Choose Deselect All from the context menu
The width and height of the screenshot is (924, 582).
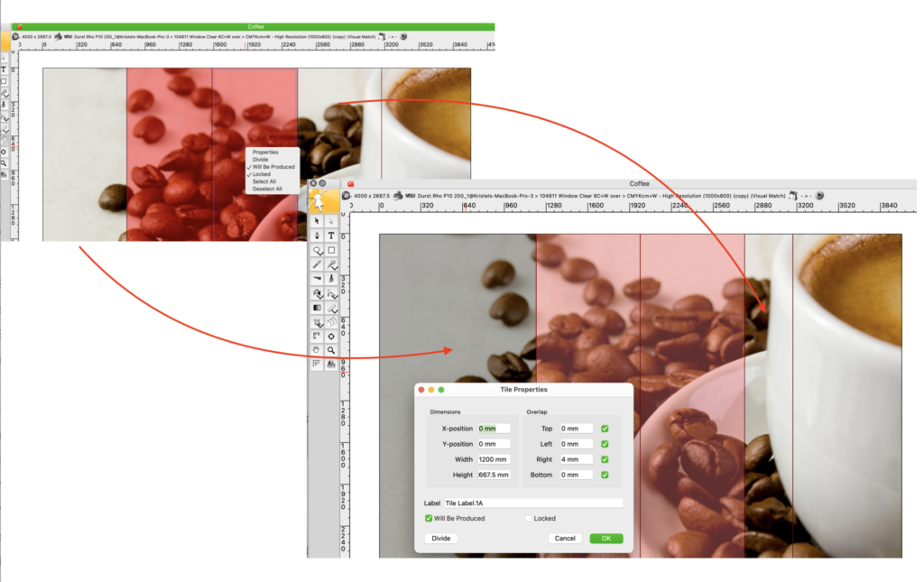(267, 189)
